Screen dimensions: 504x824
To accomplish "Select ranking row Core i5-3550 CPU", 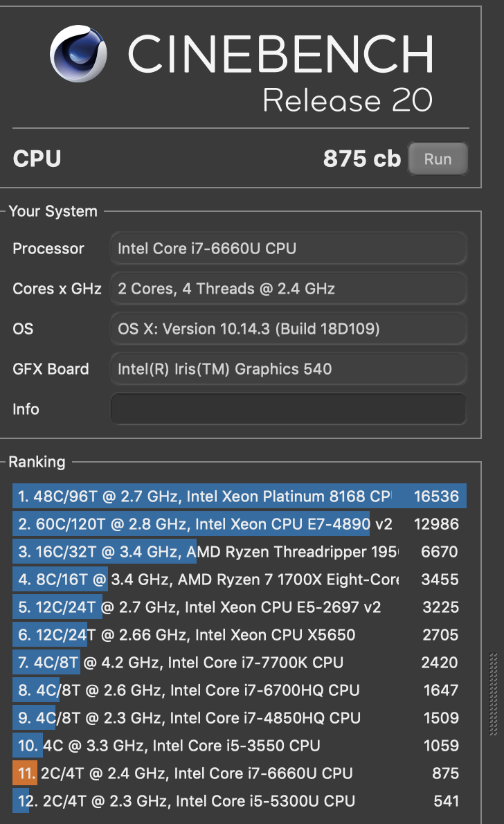I will pyautogui.click(x=239, y=746).
